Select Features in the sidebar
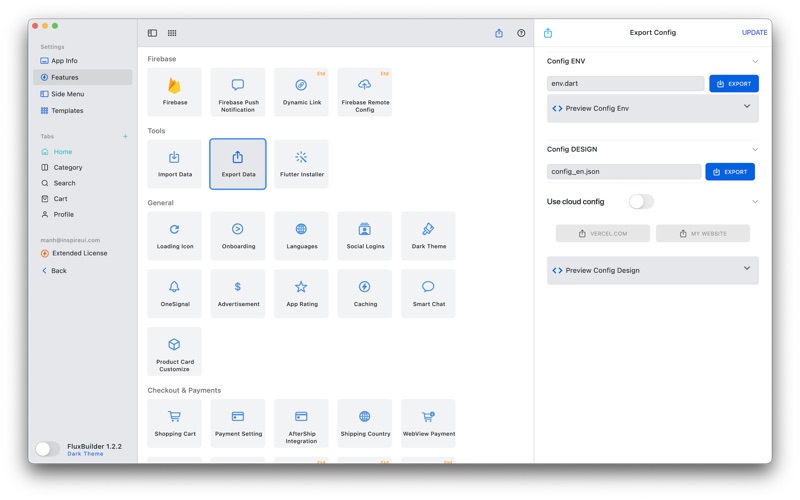800x500 pixels. coord(83,77)
